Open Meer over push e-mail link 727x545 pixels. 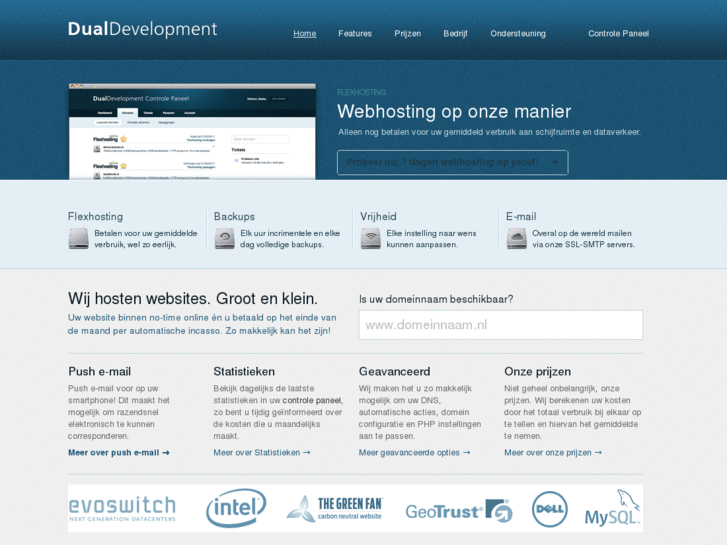tap(119, 453)
